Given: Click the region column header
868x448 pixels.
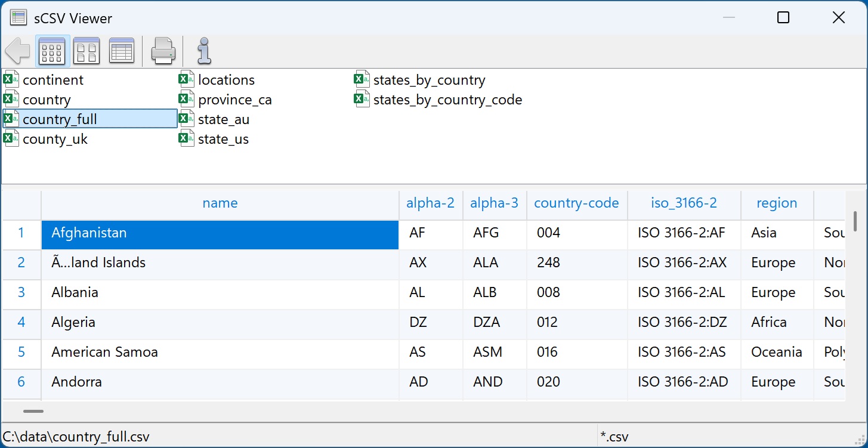Looking at the screenshot, I should click(x=776, y=203).
